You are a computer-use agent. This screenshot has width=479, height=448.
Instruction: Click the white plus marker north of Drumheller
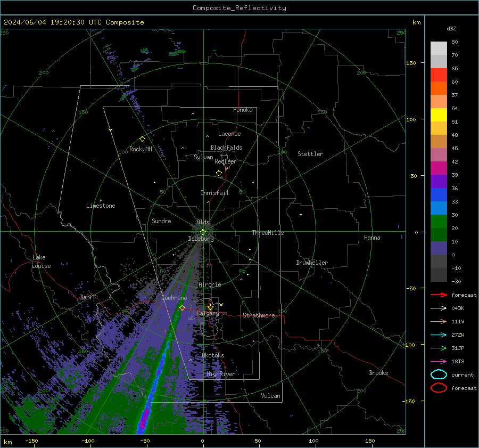301,214
